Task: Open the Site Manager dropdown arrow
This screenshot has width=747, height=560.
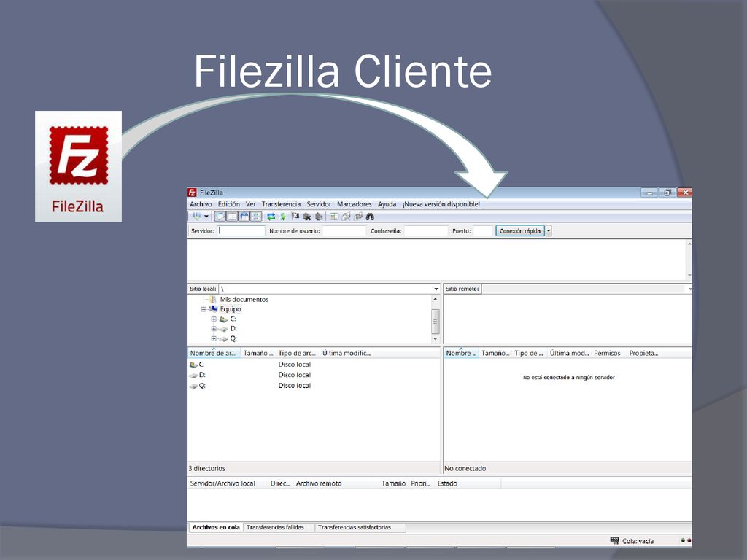Action: tap(206, 217)
